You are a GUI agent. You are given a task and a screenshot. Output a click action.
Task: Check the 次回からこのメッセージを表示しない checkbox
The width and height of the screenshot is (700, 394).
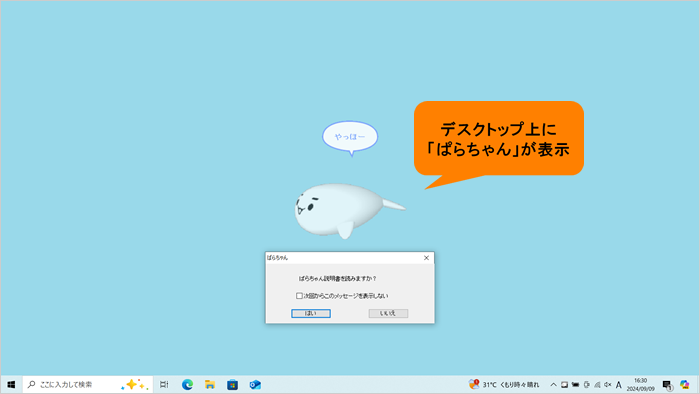299,296
